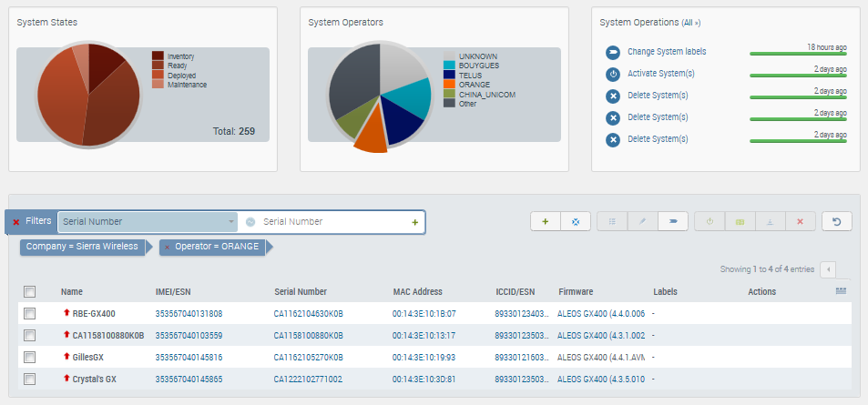Sort the table by Firmware column
The height and width of the screenshot is (405, 868).
click(x=576, y=292)
